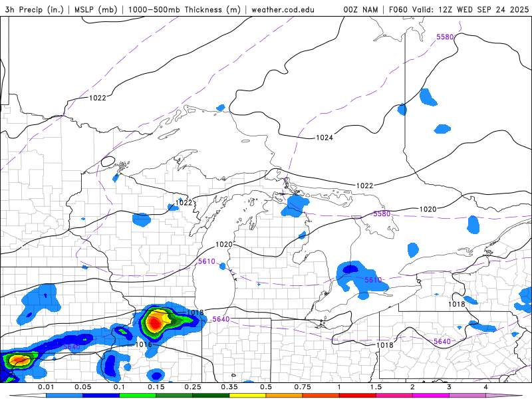Click the "MSLP (mb)" header label

[x=94, y=9]
